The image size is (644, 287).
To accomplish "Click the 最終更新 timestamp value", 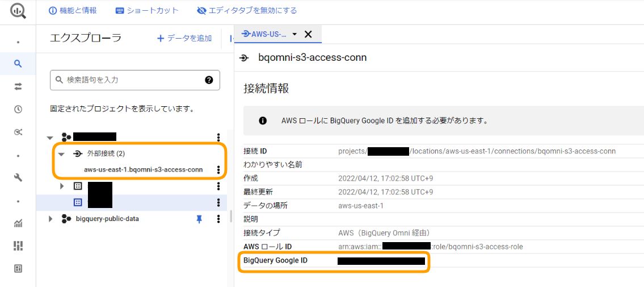I will pyautogui.click(x=386, y=192).
